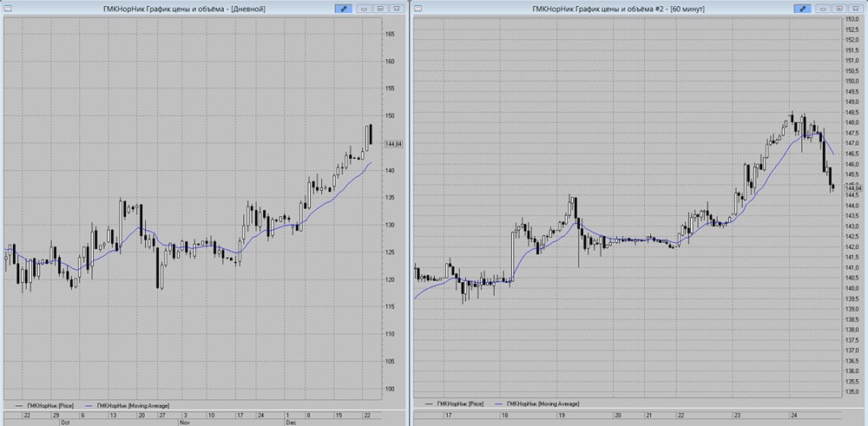Click date 19 on the 60-minute chart time axis
The image size is (868, 426).
561,415
